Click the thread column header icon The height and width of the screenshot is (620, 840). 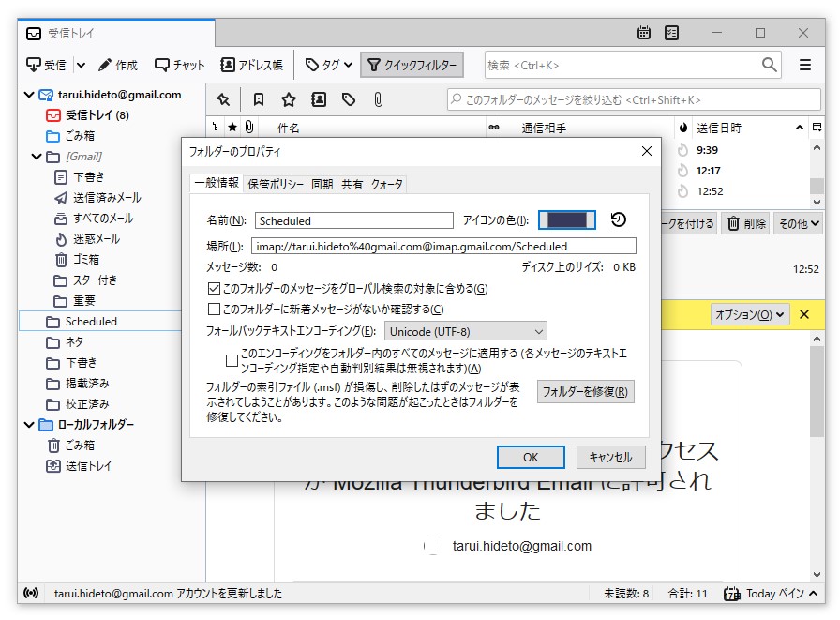click(x=215, y=127)
